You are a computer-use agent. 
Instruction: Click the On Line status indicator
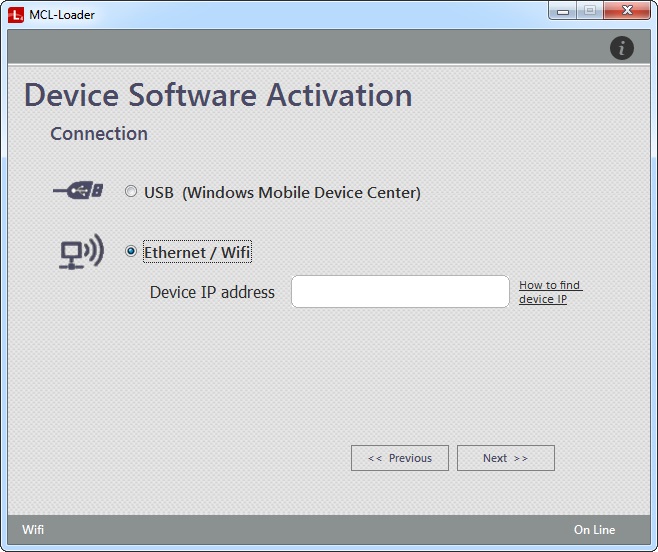(594, 530)
